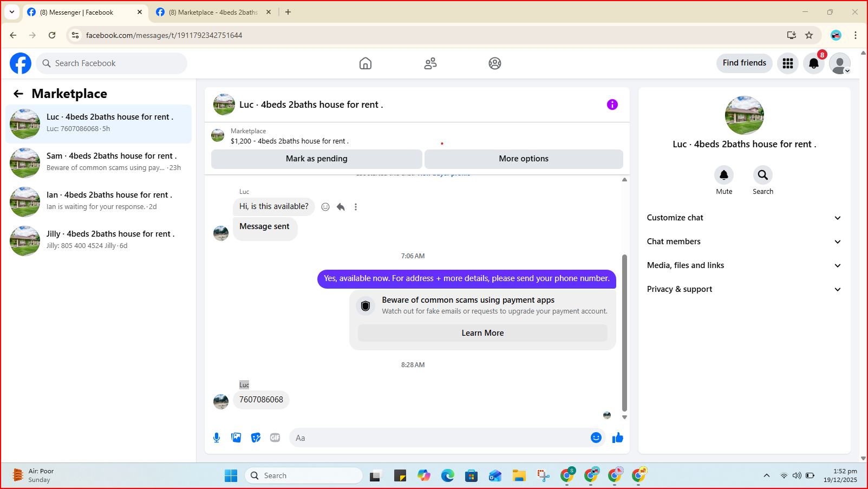Image resolution: width=868 pixels, height=489 pixels.
Task: Open Sam's 4beds 2baths conversation
Action: tap(99, 163)
